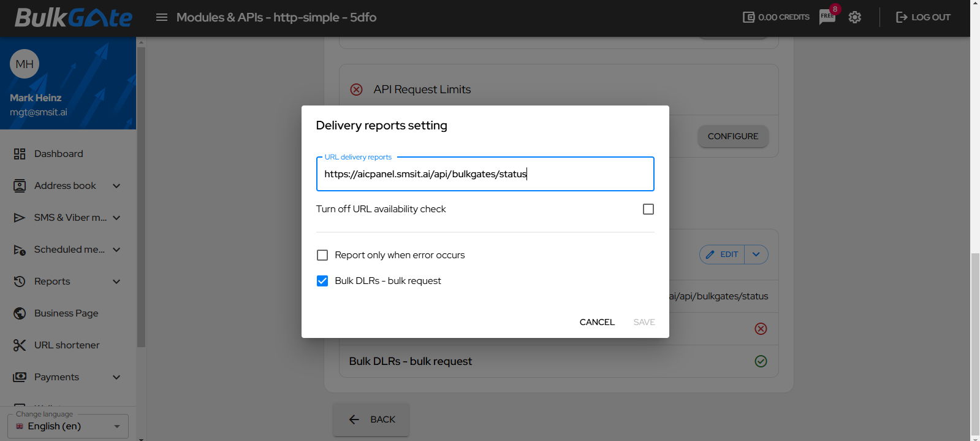Click the URL delivery reports input field
The width and height of the screenshot is (980, 441).
[485, 174]
